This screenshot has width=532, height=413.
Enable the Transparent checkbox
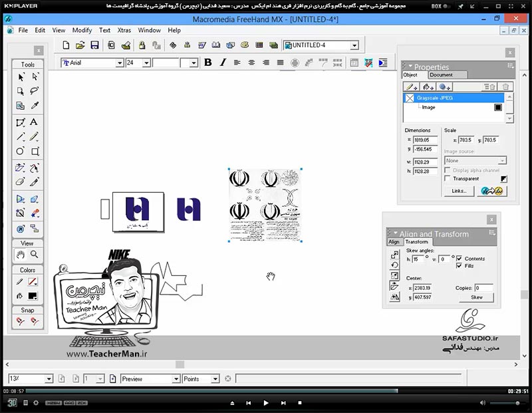point(448,178)
